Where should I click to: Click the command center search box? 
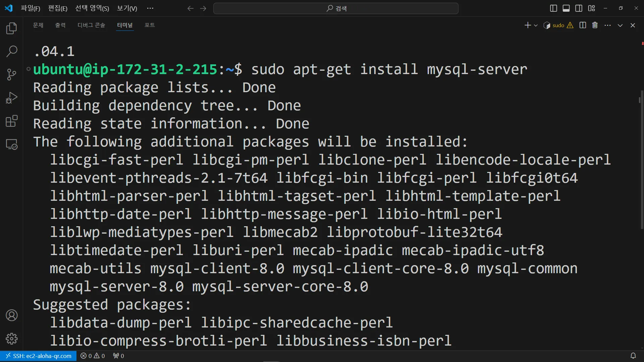point(336,8)
